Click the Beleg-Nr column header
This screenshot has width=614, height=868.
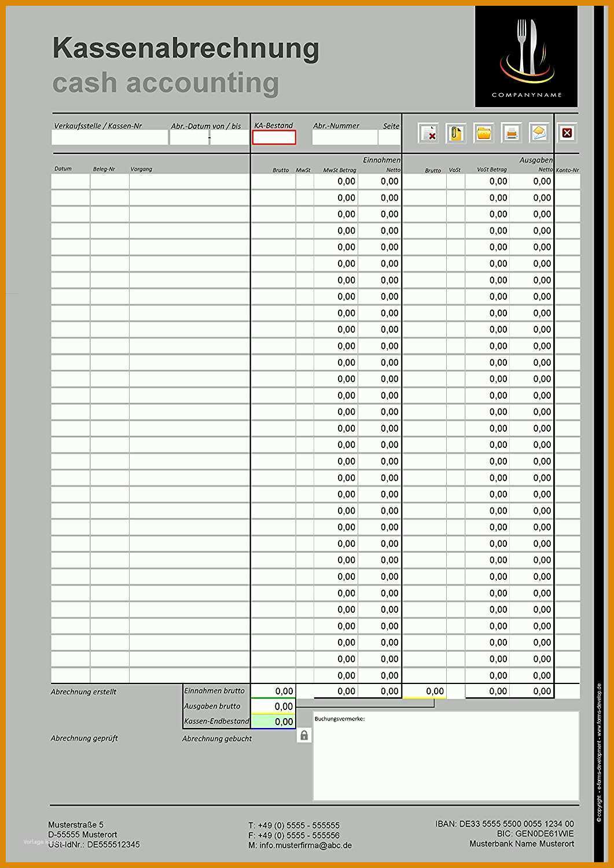coord(104,169)
